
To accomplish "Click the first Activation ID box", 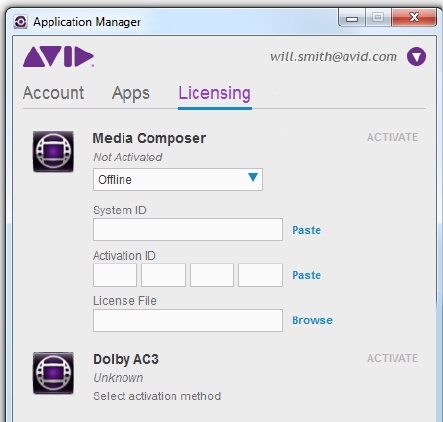I will pos(115,275).
